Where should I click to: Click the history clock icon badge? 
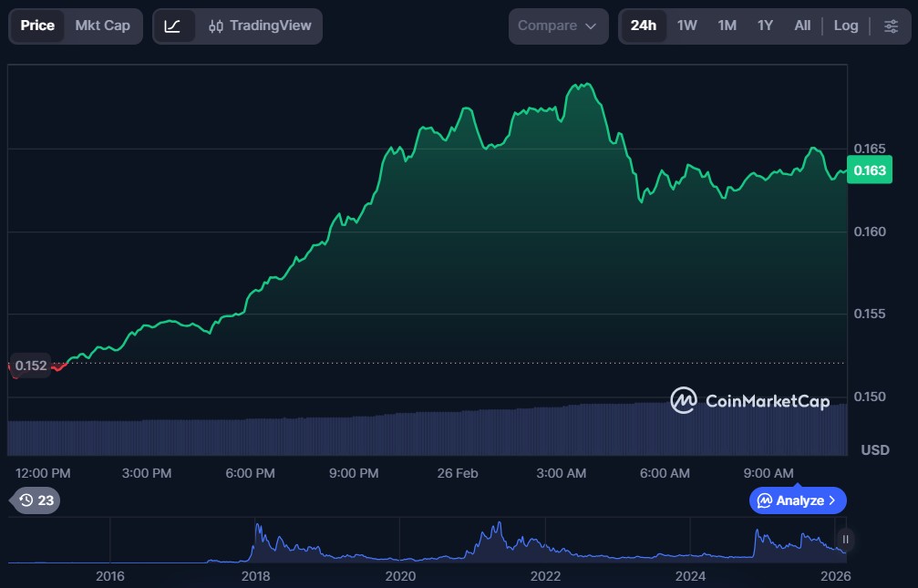36,500
